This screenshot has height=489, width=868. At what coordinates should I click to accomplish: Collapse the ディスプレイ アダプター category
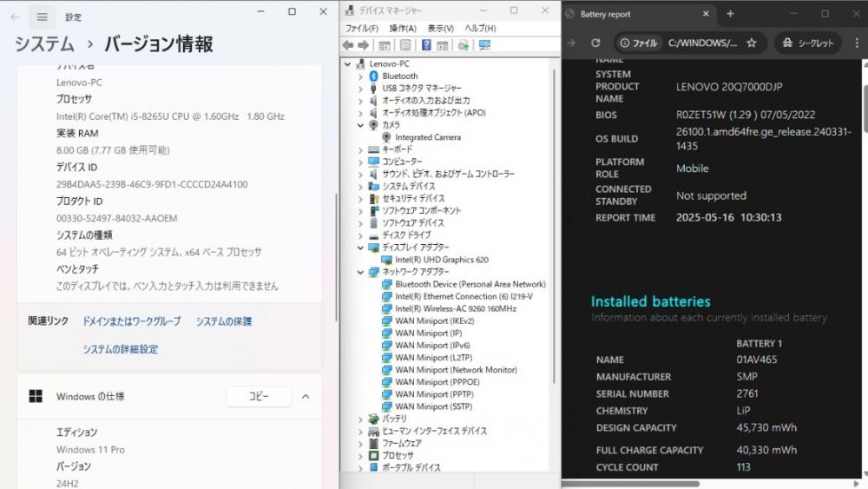click(360, 248)
